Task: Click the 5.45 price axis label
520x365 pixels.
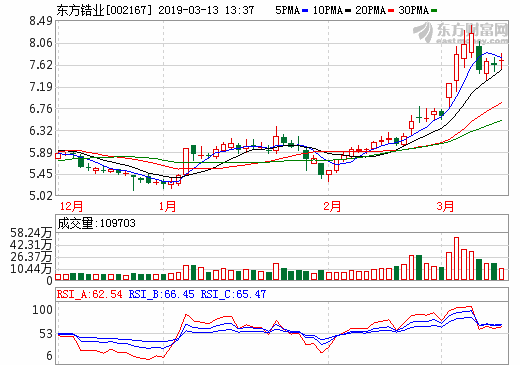Action: (41, 174)
